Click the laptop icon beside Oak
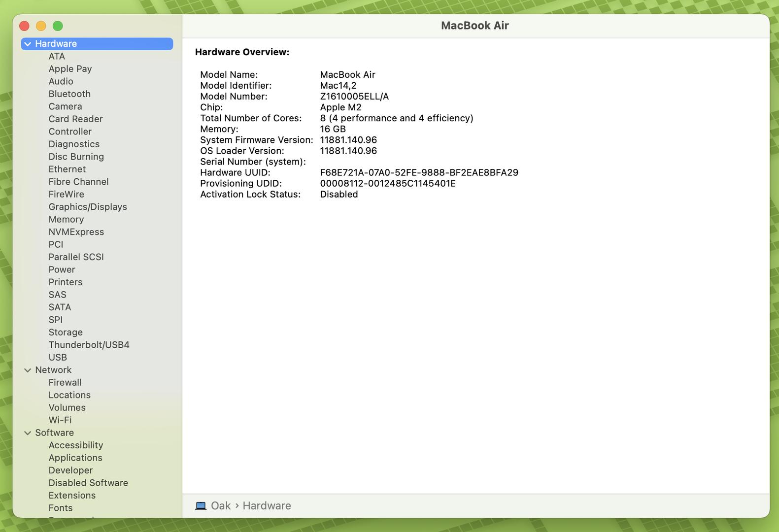This screenshot has width=779, height=532. [x=201, y=506]
